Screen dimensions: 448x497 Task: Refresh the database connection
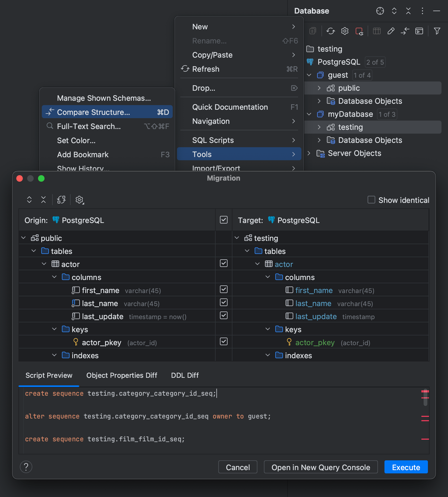[x=331, y=31]
